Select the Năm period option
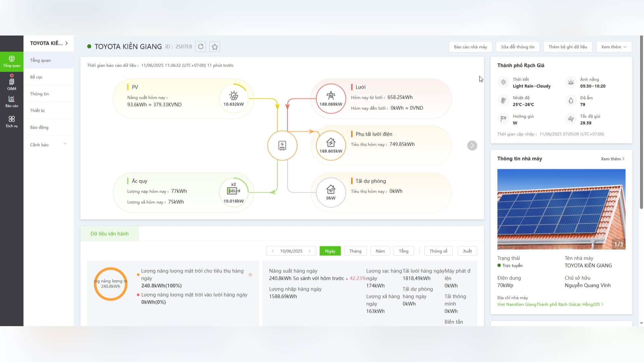Image resolution: width=644 pixels, height=362 pixels. 380,251
